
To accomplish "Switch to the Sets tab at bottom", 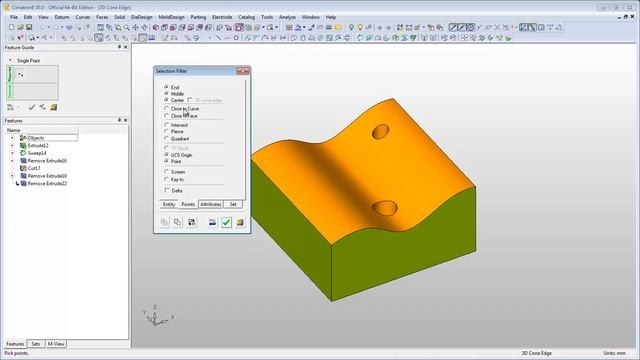I will [36, 344].
